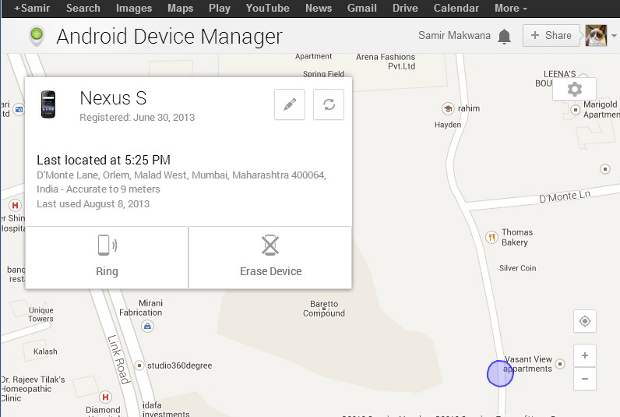Click the Share button
The width and height of the screenshot is (620, 417).
(551, 36)
